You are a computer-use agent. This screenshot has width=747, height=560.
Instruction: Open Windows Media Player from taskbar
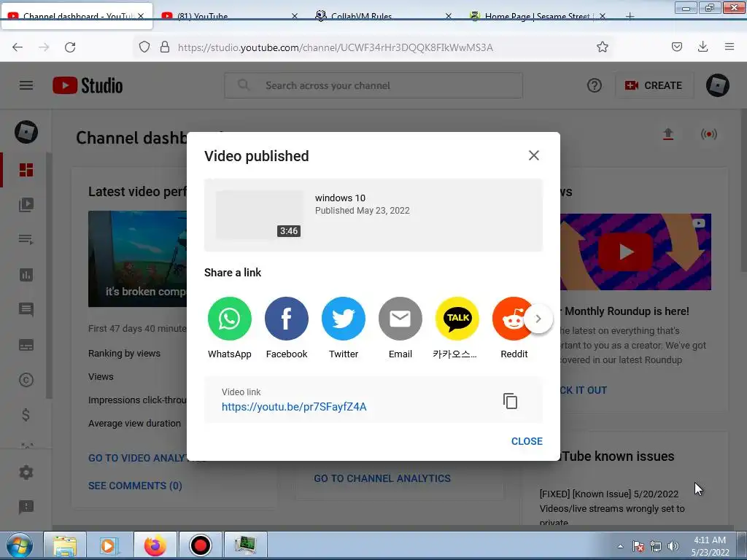click(x=109, y=545)
